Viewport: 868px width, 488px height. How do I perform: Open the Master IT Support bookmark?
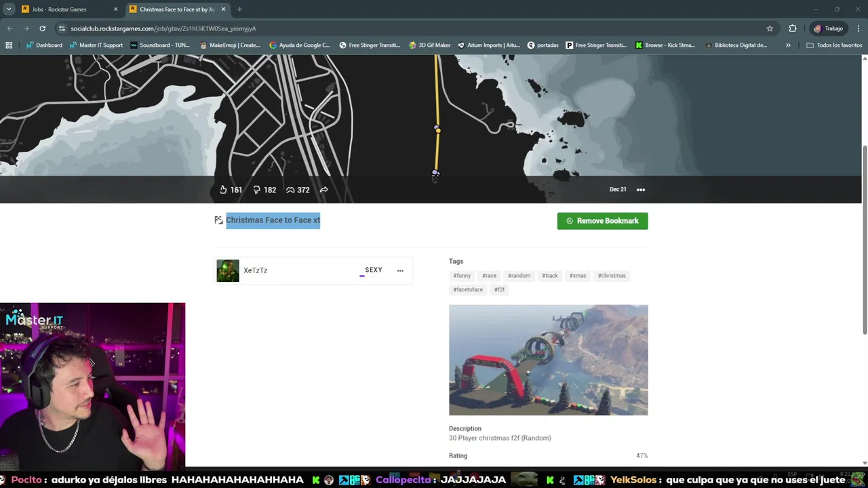pyautogui.click(x=96, y=45)
